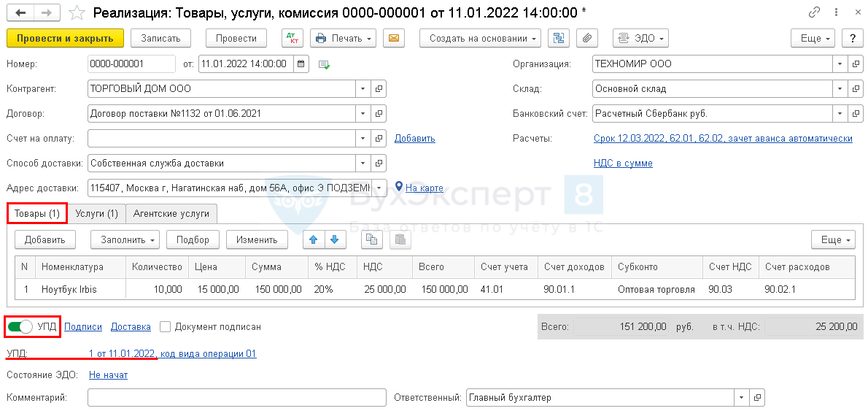Click the envelope email icon
The height and width of the screenshot is (411, 868).
(394, 39)
